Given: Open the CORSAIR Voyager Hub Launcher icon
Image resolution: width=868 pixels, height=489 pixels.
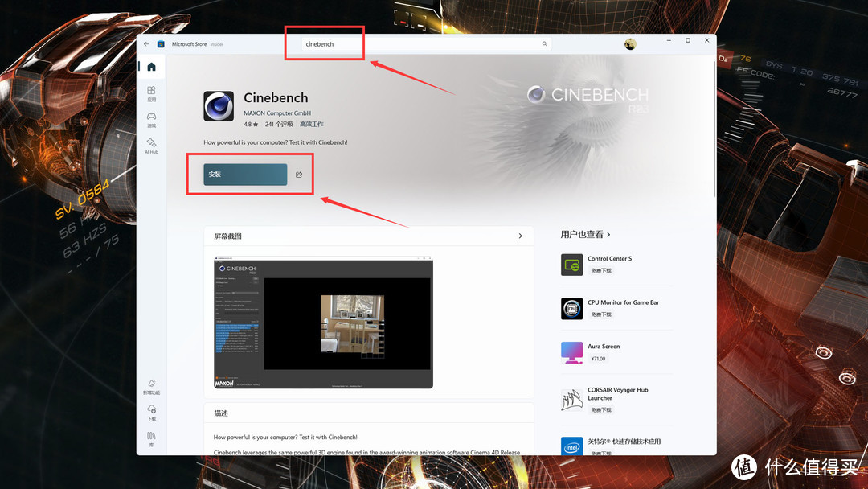Looking at the screenshot, I should point(572,400).
